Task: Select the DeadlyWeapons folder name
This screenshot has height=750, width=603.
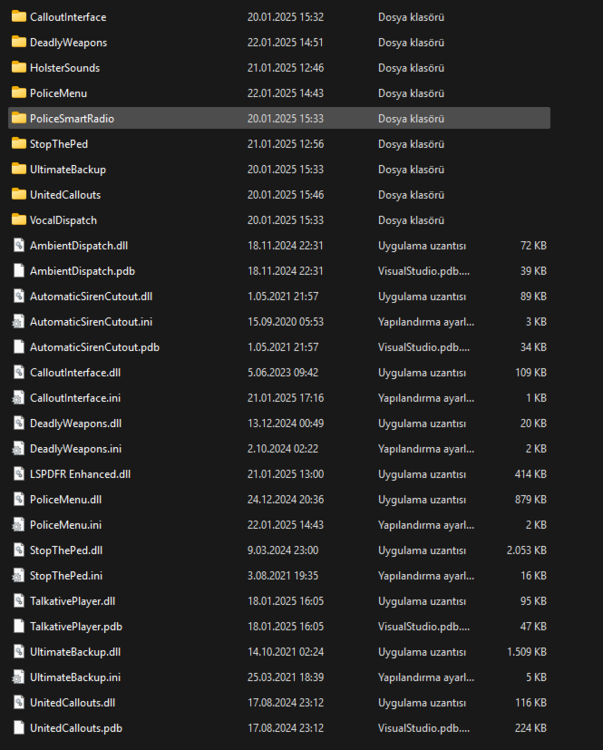Action: click(68, 42)
